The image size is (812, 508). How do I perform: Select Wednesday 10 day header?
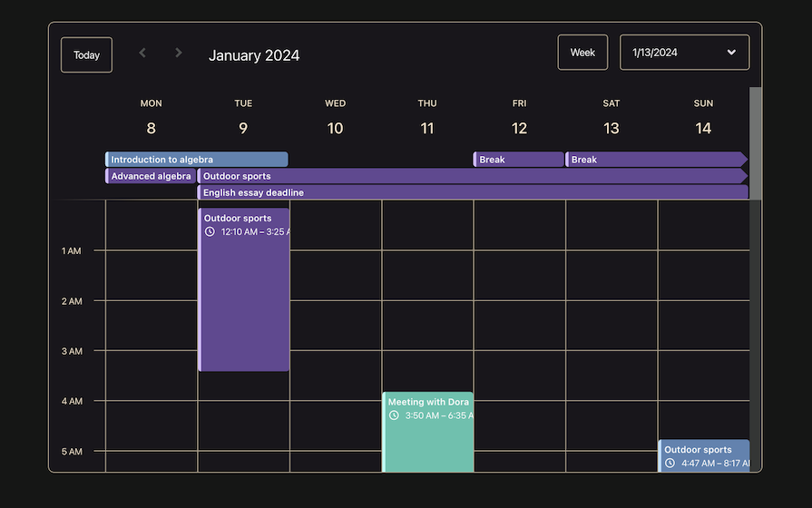335,118
